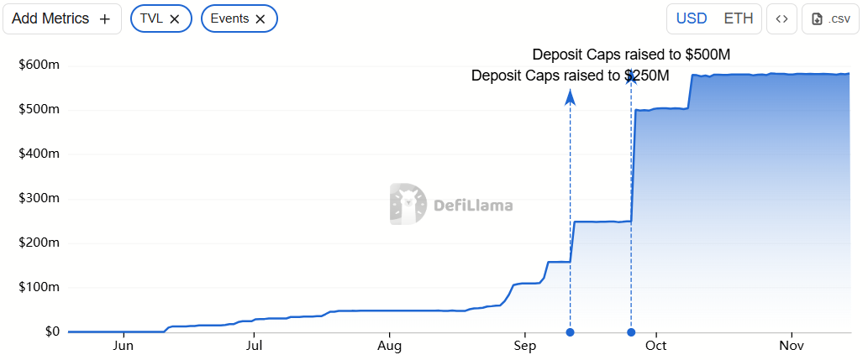
Task: Select the TVL metric chip label
Action: [x=151, y=18]
